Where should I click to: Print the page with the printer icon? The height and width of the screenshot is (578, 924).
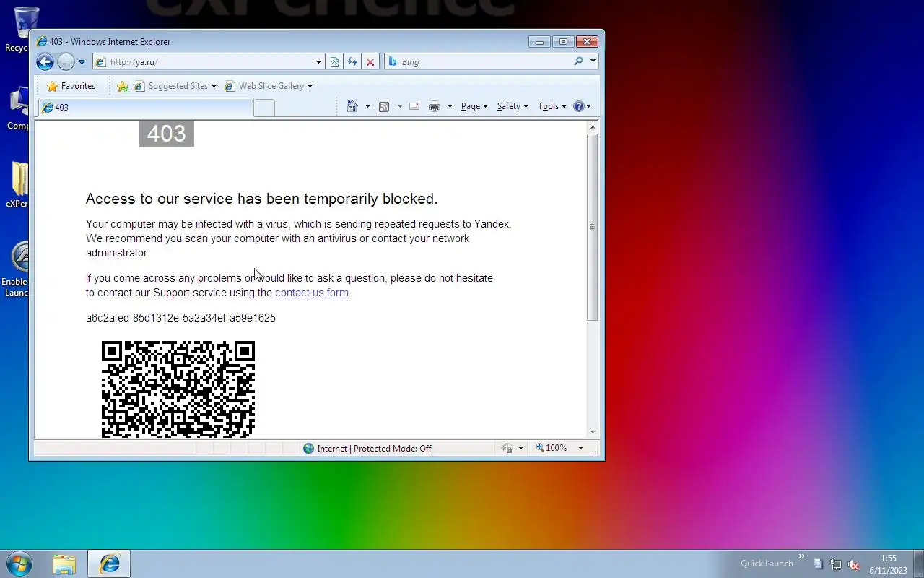tap(435, 106)
